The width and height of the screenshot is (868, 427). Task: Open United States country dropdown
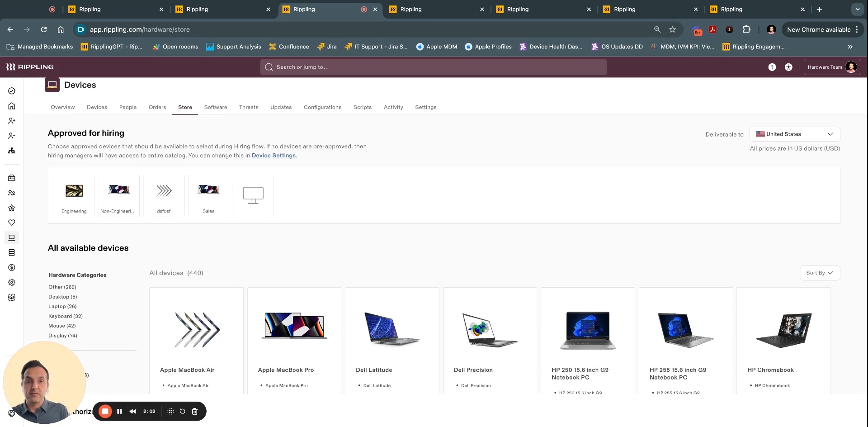[x=795, y=134]
